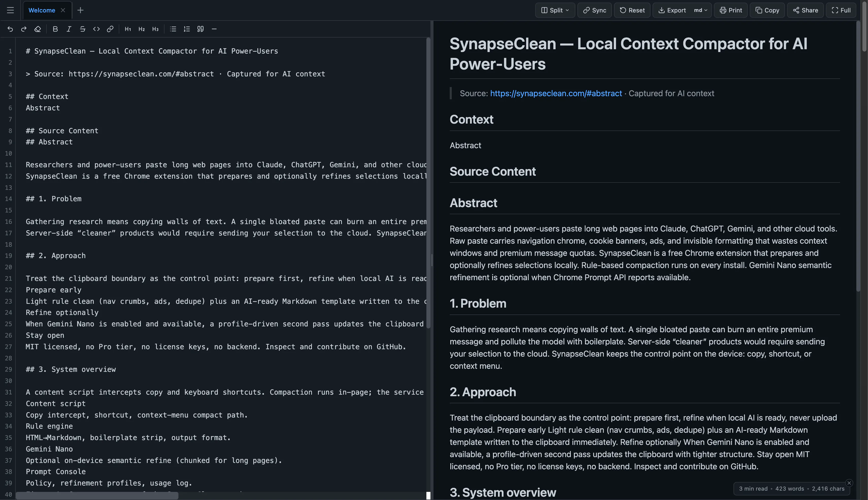Open the synapseclean.com abstract link in preview
Screen dimensions: 868x500
[556, 93]
